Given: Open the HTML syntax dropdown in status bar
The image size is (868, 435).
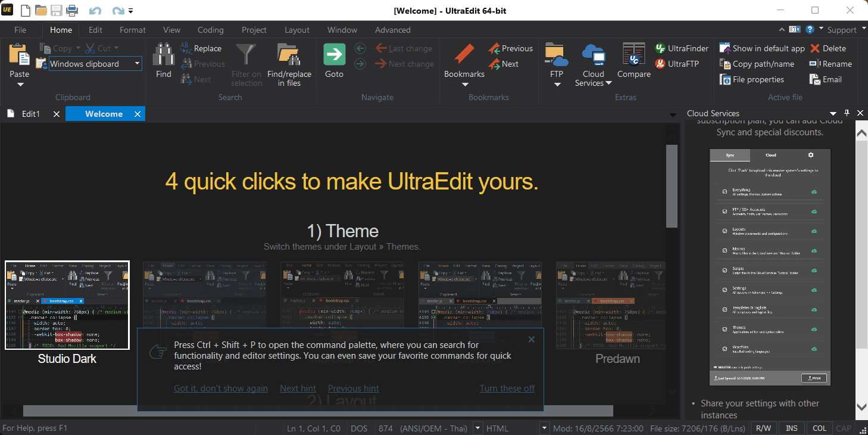Looking at the screenshot, I should (x=544, y=428).
